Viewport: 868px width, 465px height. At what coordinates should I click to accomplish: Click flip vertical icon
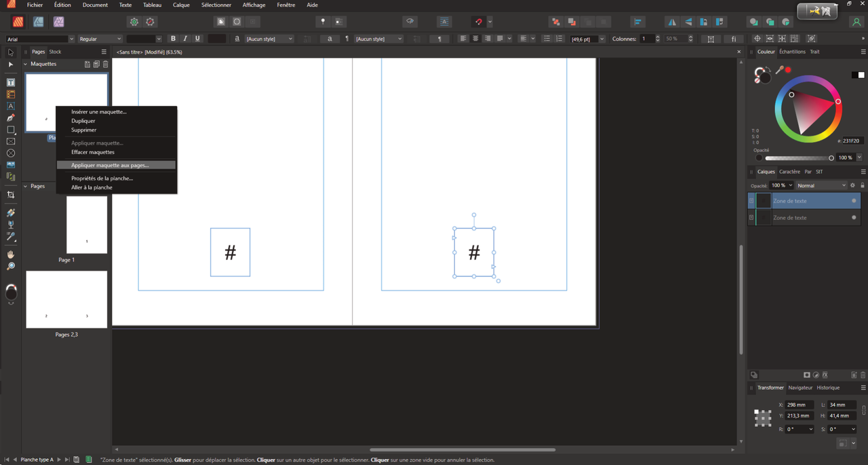tap(688, 22)
